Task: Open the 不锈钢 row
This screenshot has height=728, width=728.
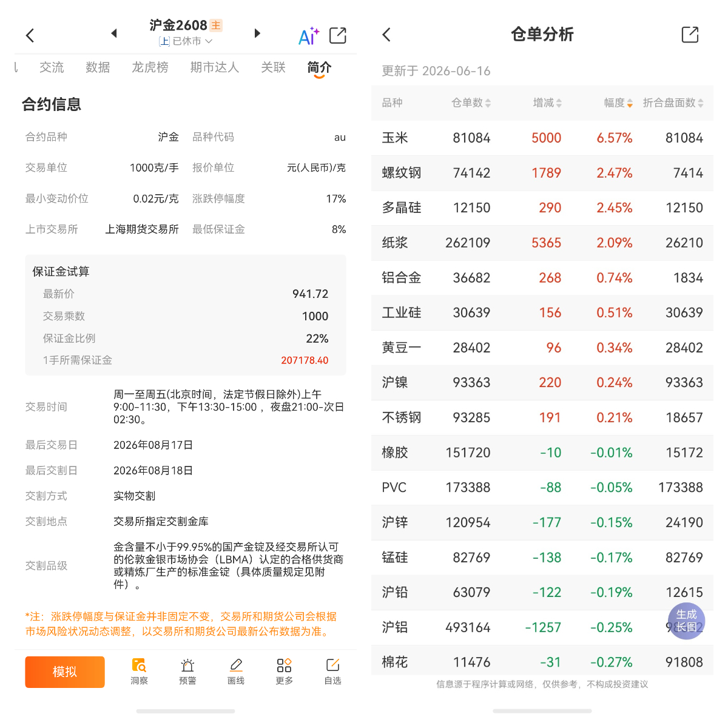Action: coord(542,417)
